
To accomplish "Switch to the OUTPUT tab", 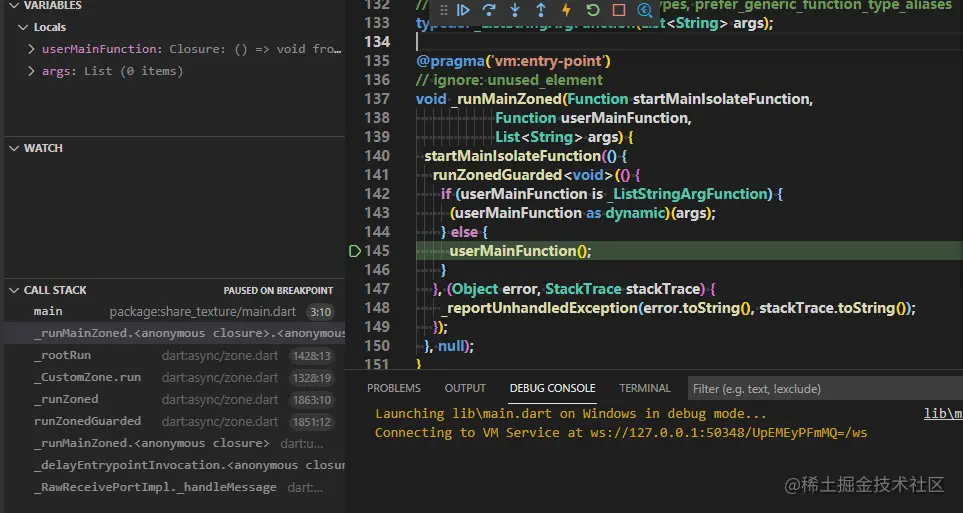I will [x=465, y=388].
